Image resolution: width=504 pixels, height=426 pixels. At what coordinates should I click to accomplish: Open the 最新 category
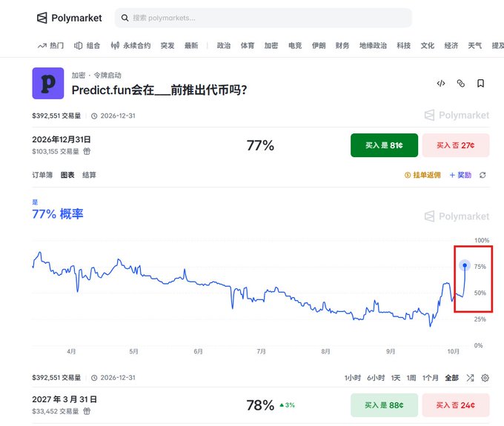pos(191,46)
